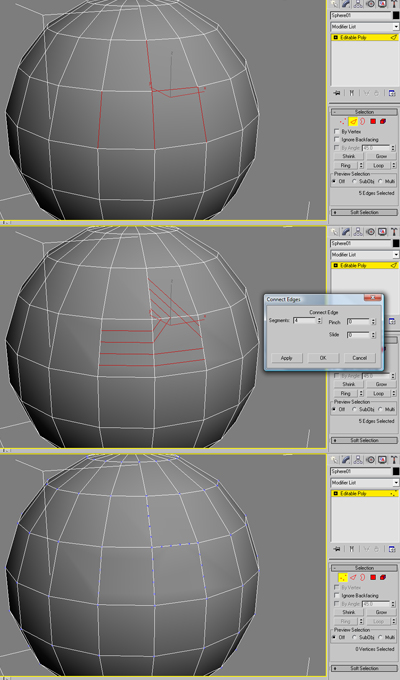This screenshot has width=400, height=680.
Task: Click Apply in the Connect Edges dialog
Action: (286, 358)
